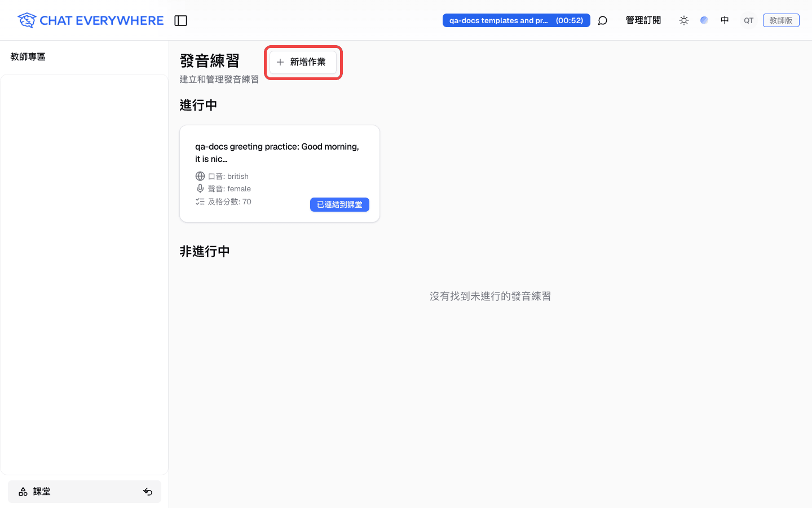
Task: Click the microphone voice icon
Action: coord(200,189)
